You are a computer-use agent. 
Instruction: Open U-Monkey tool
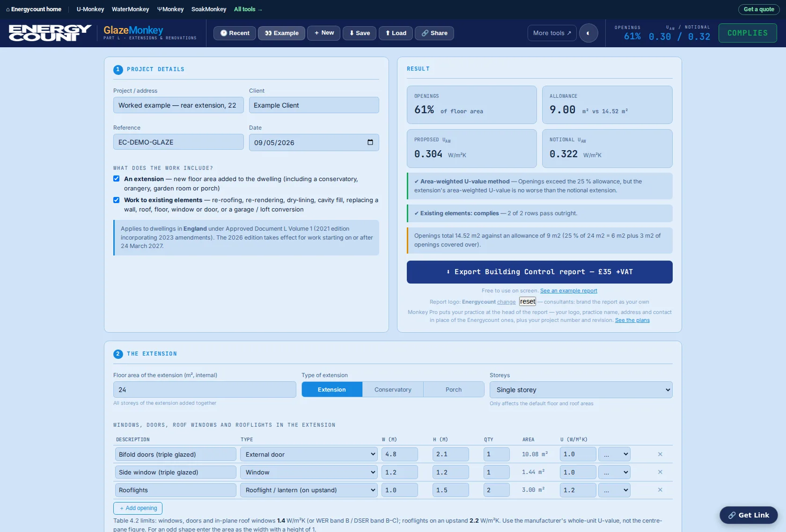pos(90,9)
